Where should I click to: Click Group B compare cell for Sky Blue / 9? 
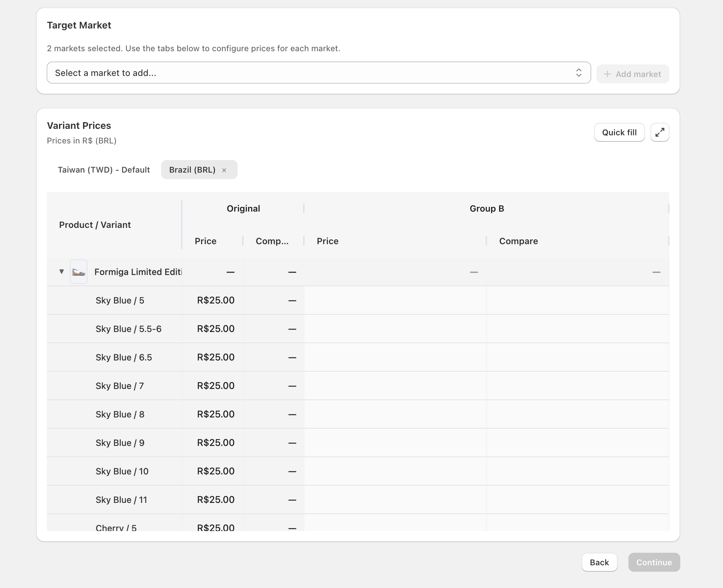(577, 443)
